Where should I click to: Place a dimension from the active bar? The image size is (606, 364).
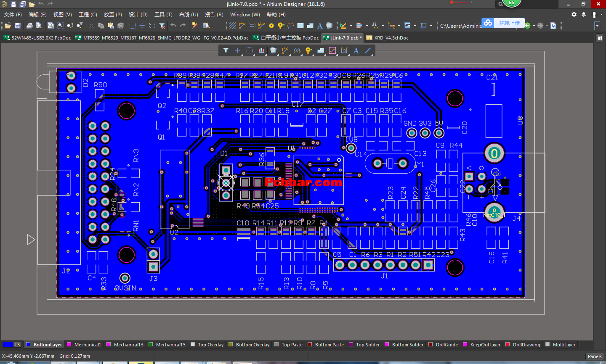[344, 50]
